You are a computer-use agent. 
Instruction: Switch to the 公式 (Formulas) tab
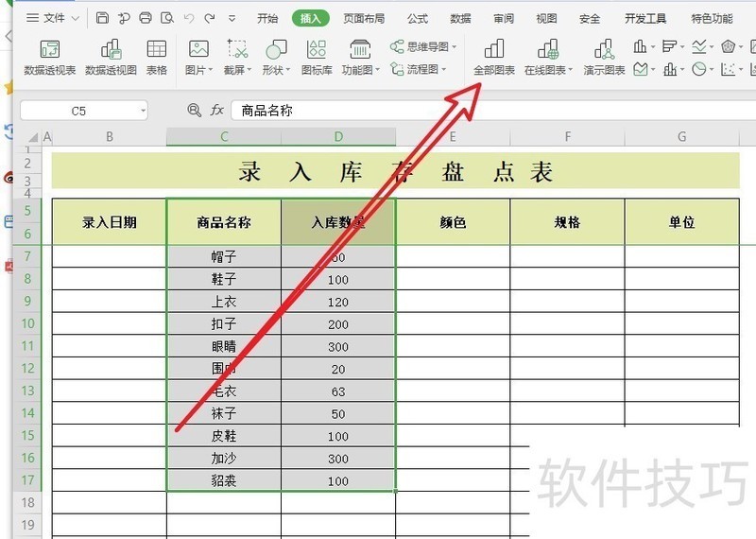[417, 18]
